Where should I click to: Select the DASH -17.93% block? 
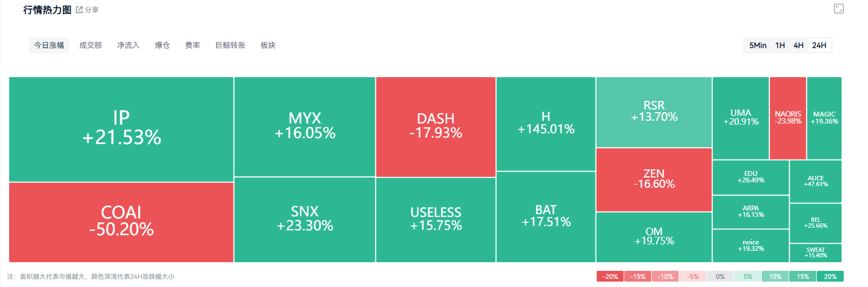point(435,127)
